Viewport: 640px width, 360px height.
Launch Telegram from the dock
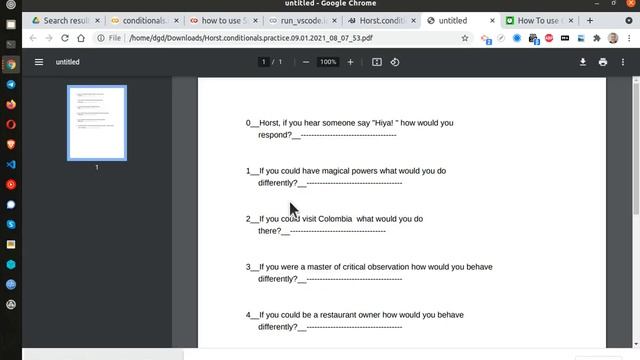(x=11, y=84)
